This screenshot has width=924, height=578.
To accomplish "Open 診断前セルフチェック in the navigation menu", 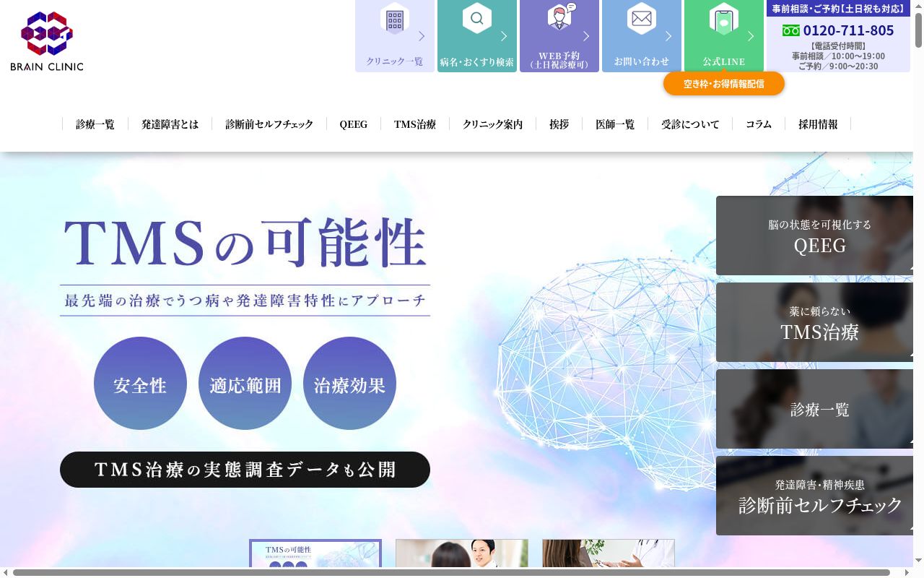I will [x=269, y=124].
